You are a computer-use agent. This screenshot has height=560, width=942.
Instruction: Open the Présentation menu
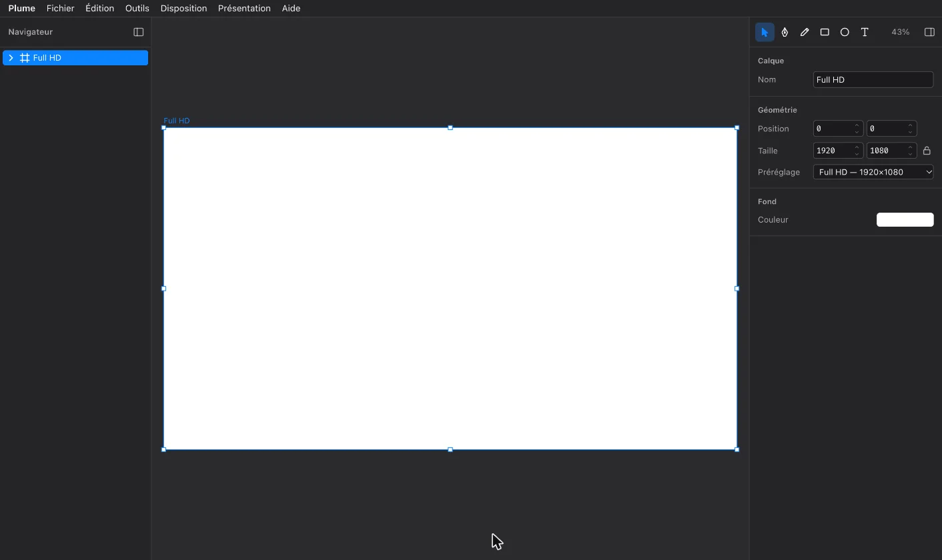coord(244,9)
